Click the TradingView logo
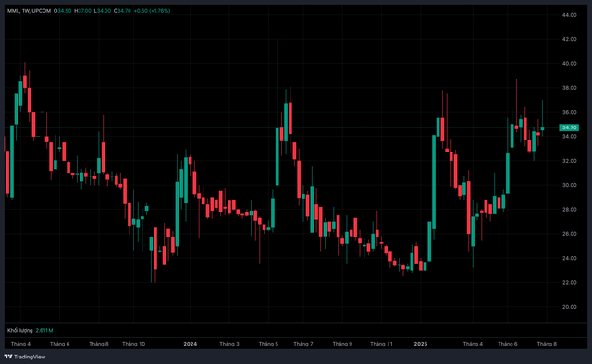Screen dimensions: 592x364 (x=25, y=357)
